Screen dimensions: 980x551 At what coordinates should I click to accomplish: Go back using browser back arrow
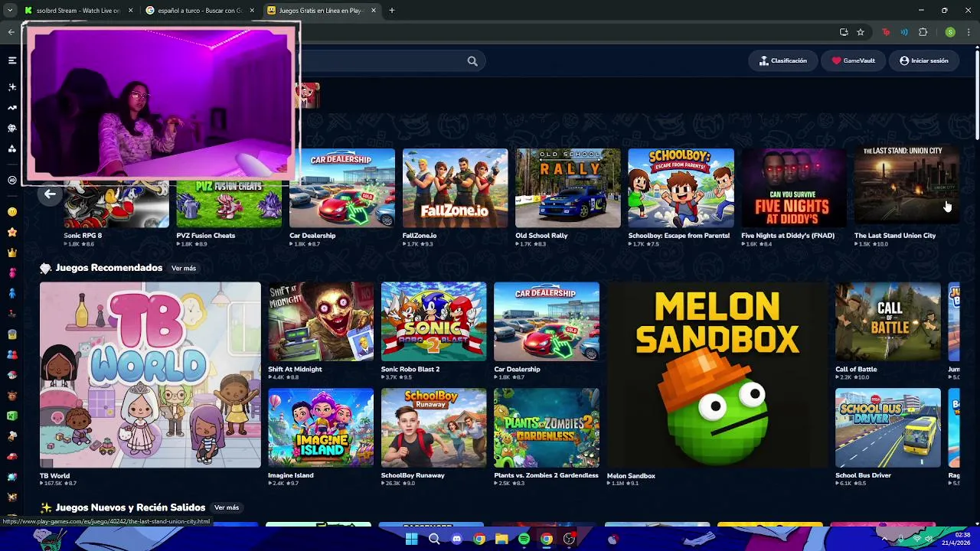(x=11, y=31)
